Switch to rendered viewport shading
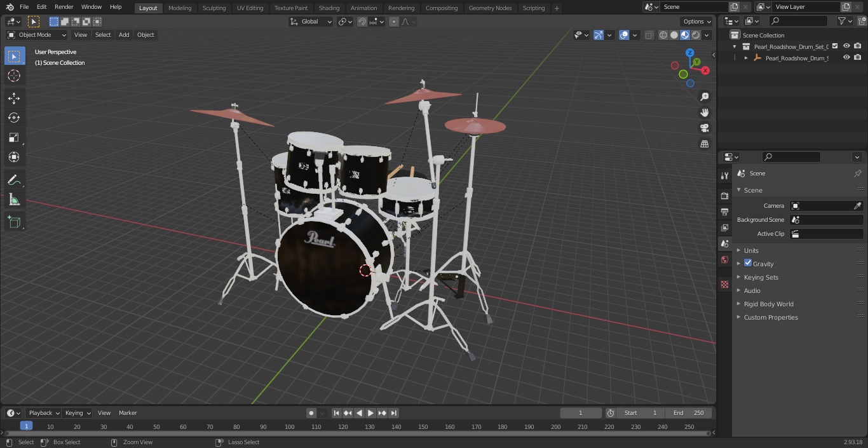The image size is (868, 448). (696, 35)
